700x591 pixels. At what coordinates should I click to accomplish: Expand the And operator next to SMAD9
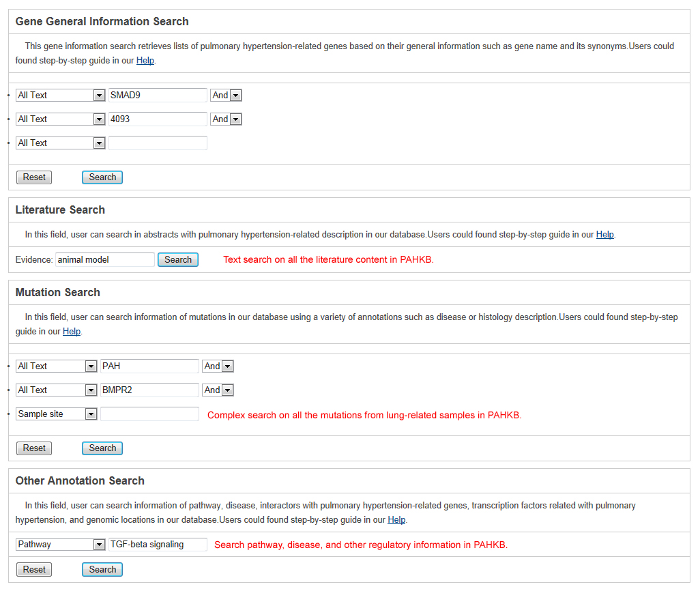(x=226, y=96)
